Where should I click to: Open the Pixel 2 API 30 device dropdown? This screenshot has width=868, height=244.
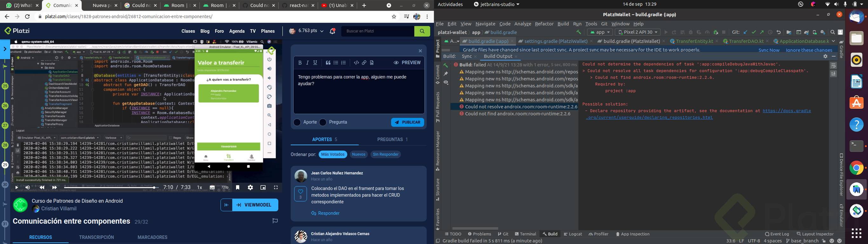point(638,32)
